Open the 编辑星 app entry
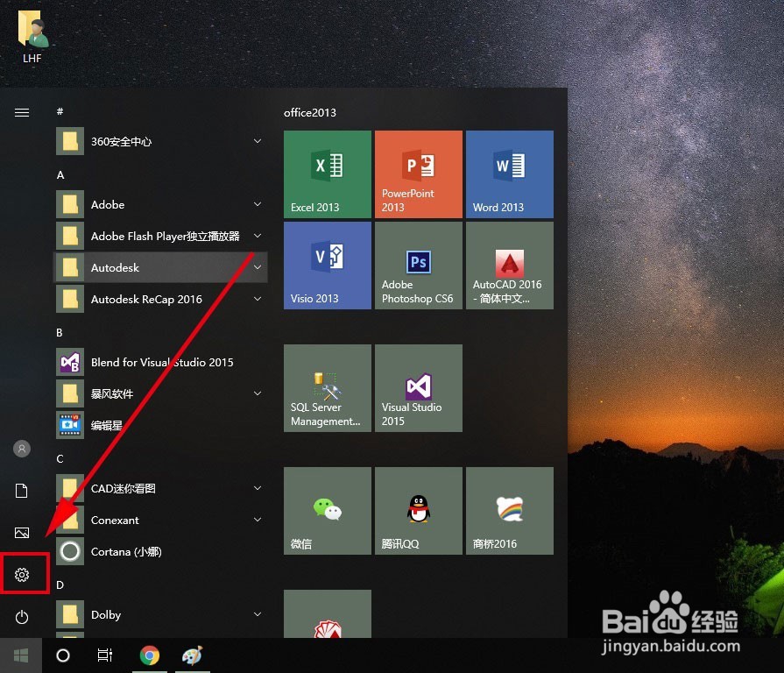Screen dimensions: 784x673 pyautogui.click(x=162, y=425)
